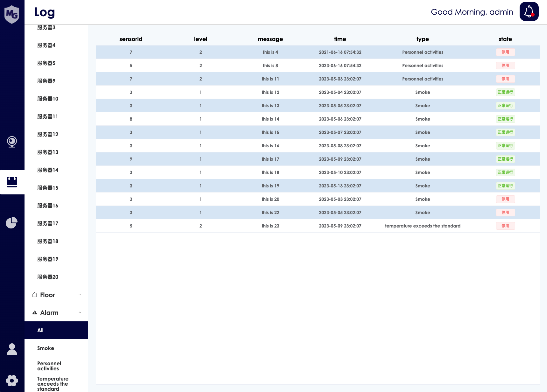
Task: Click the Floor home icon
Action: pos(35,295)
